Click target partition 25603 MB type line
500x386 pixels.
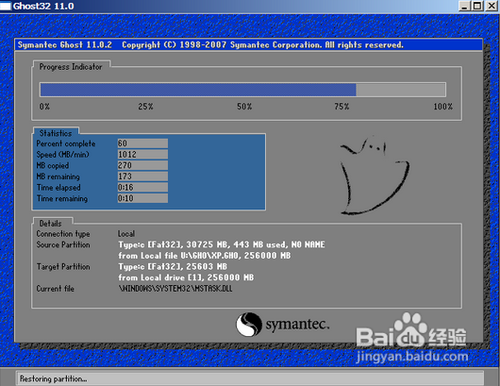point(173,267)
